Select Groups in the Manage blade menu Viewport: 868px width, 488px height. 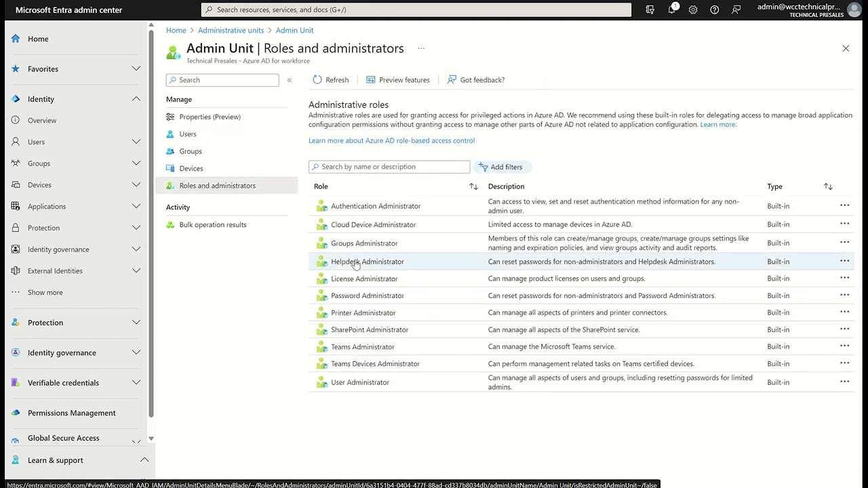click(x=191, y=151)
